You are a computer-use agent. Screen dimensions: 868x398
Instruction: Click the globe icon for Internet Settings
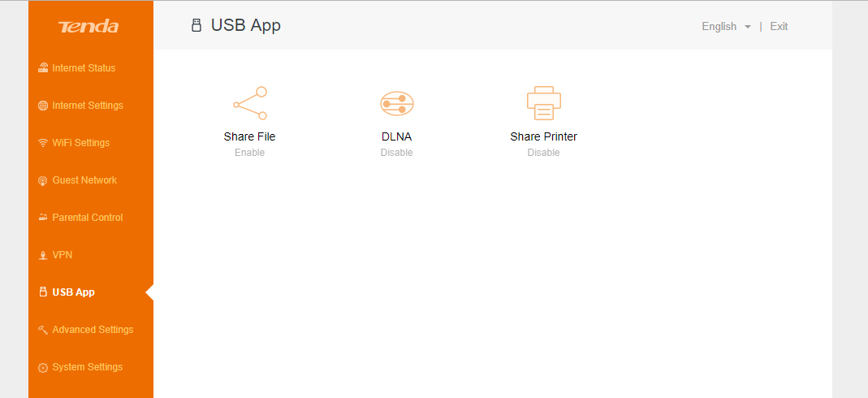(x=43, y=106)
